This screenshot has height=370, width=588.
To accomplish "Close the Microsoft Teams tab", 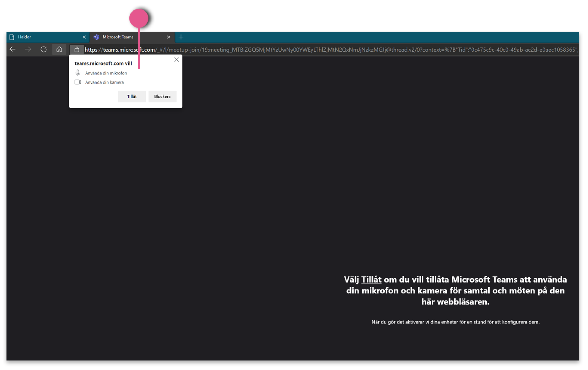I will coord(168,37).
